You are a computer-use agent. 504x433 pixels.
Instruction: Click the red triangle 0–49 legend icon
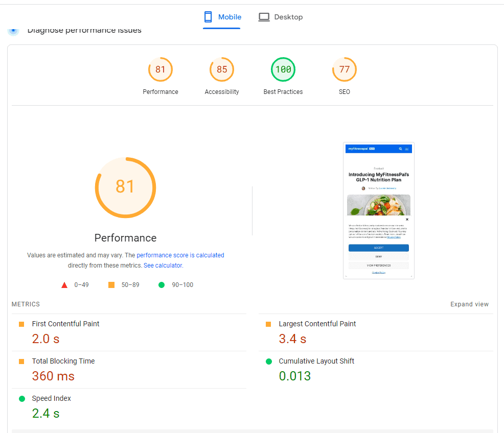(x=64, y=285)
